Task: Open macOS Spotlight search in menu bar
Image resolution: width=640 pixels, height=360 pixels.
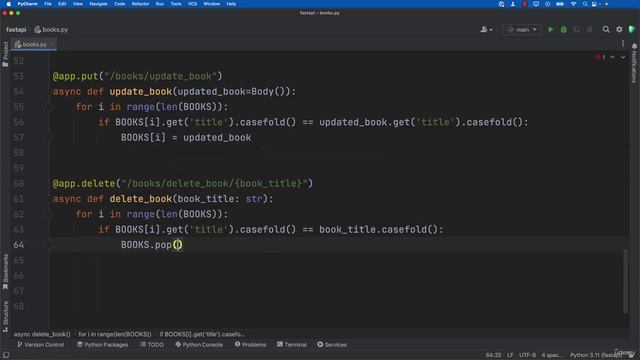Action: click(x=585, y=4)
